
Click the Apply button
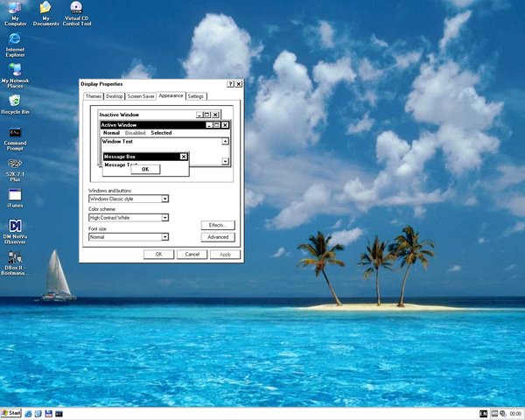tap(226, 255)
